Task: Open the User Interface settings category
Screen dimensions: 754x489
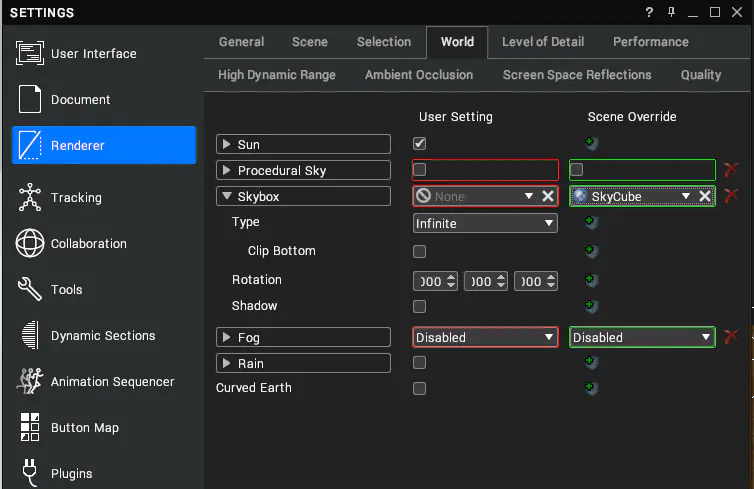Action: 103,53
